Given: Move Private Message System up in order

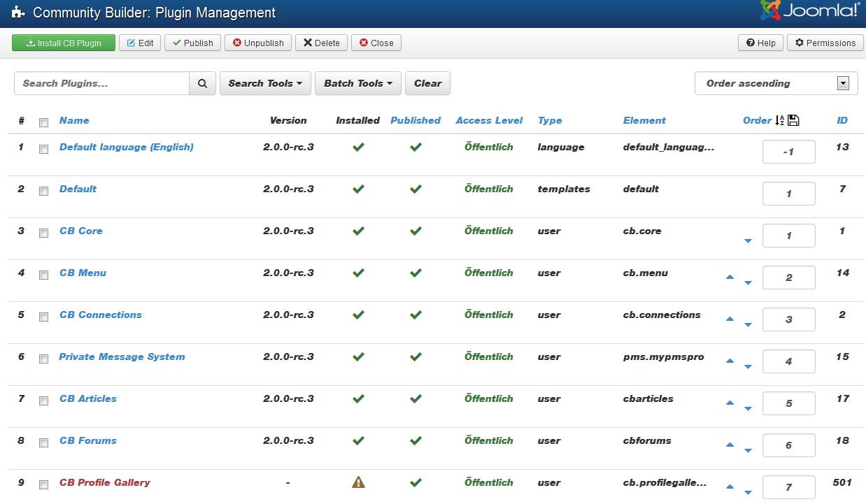Looking at the screenshot, I should pos(730,361).
